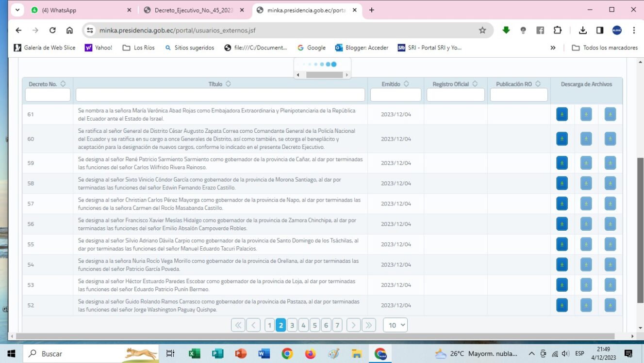Open Chrome extensions puzzle icon
The height and width of the screenshot is (363, 644).
point(558,30)
